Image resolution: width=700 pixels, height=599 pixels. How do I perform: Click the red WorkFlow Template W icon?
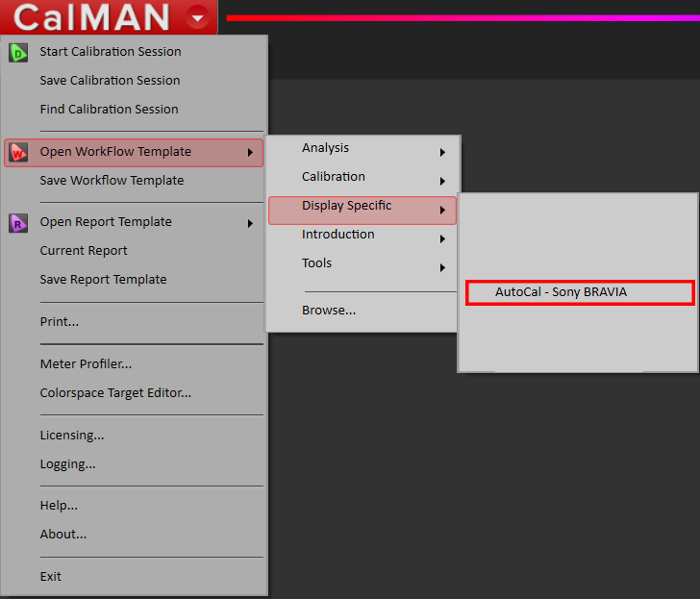click(x=18, y=153)
